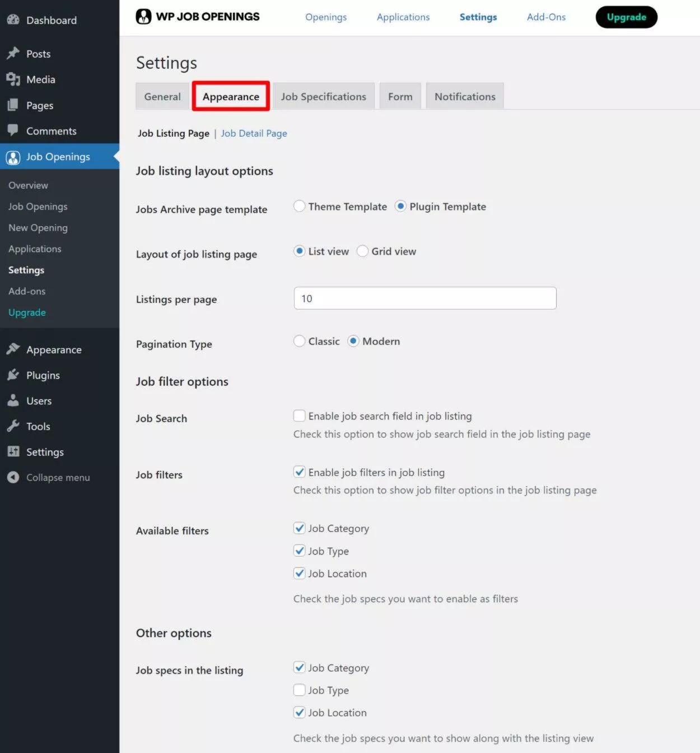Click the Listings per page input
This screenshot has width=700, height=753.
(x=425, y=298)
